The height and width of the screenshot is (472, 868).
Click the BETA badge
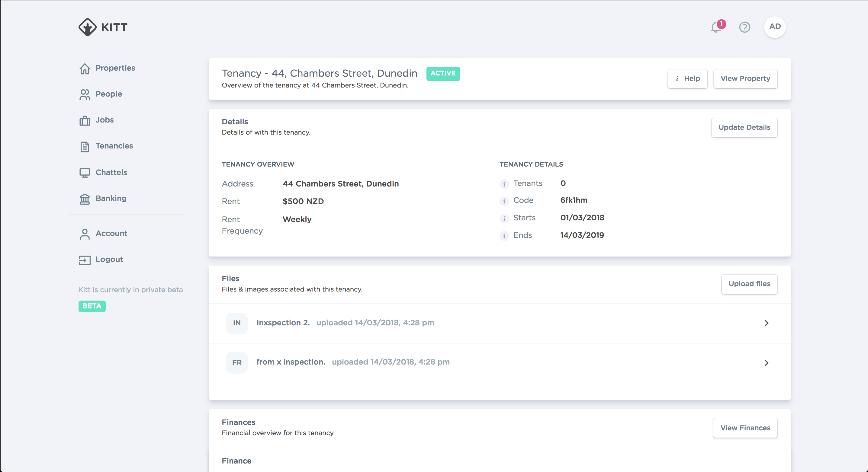coord(92,306)
